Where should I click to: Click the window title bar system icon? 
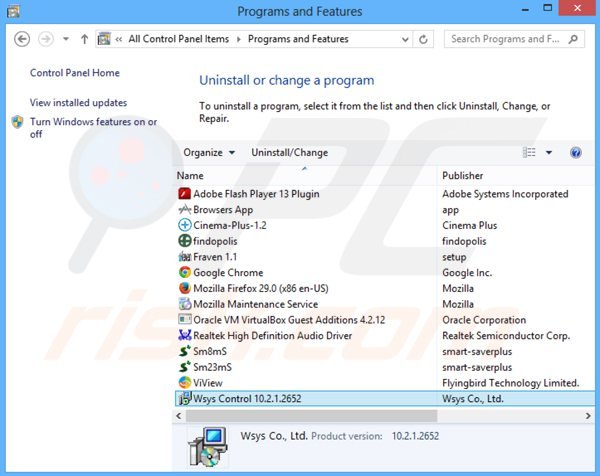(x=13, y=12)
